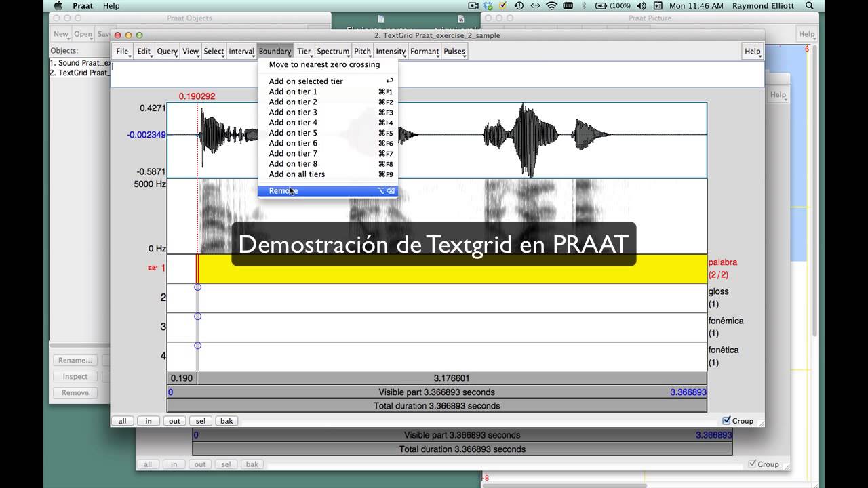868x488 pixels.
Task: Open the Spectrum dropdown menu
Action: tap(333, 51)
